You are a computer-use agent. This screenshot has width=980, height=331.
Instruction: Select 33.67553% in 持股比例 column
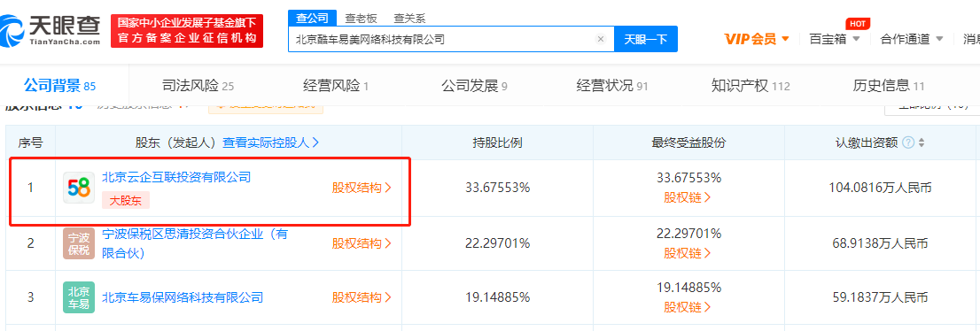point(497,188)
